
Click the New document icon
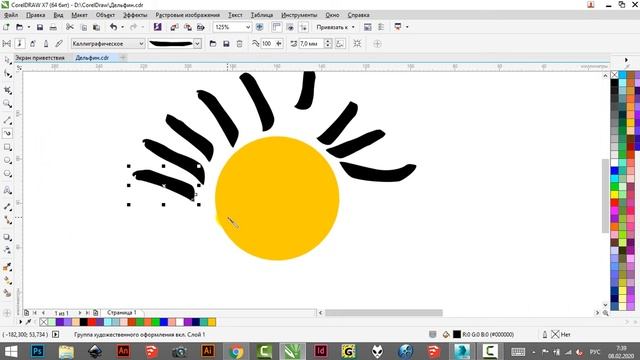click(6, 27)
